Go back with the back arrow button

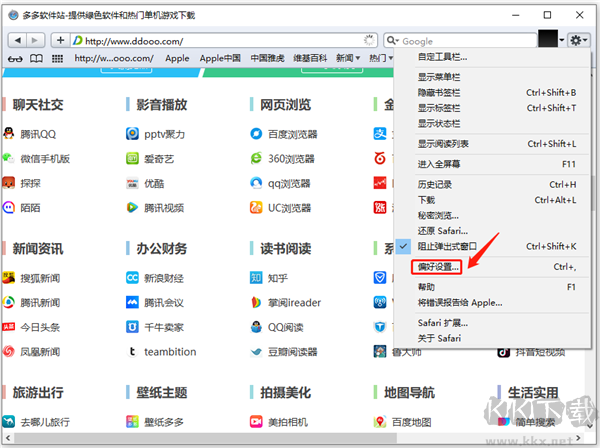coord(18,40)
